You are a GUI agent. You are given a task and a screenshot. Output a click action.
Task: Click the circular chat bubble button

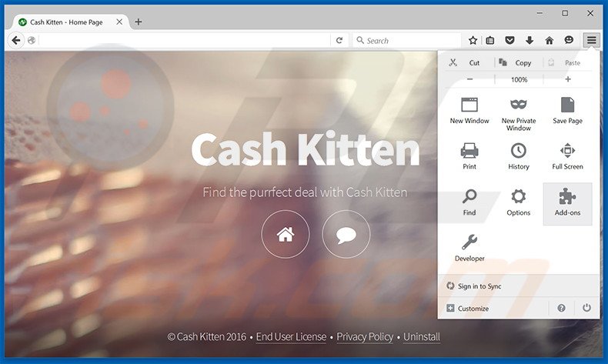pyautogui.click(x=346, y=234)
